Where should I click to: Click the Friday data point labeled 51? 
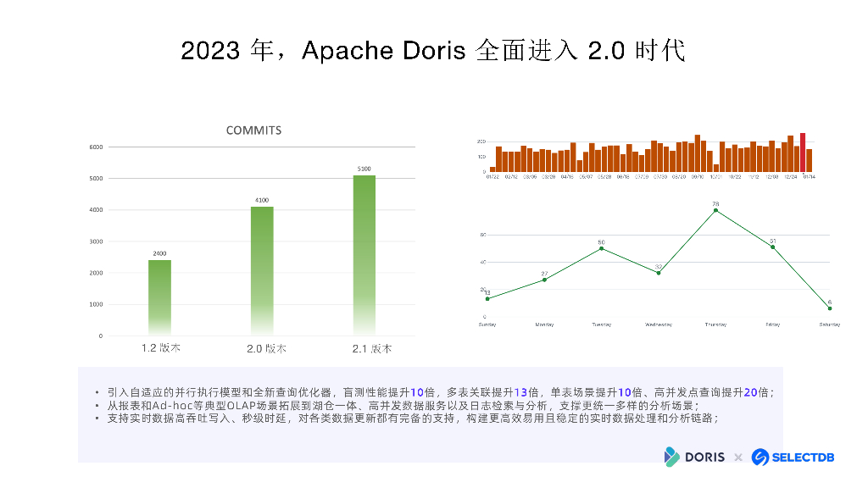[773, 247]
